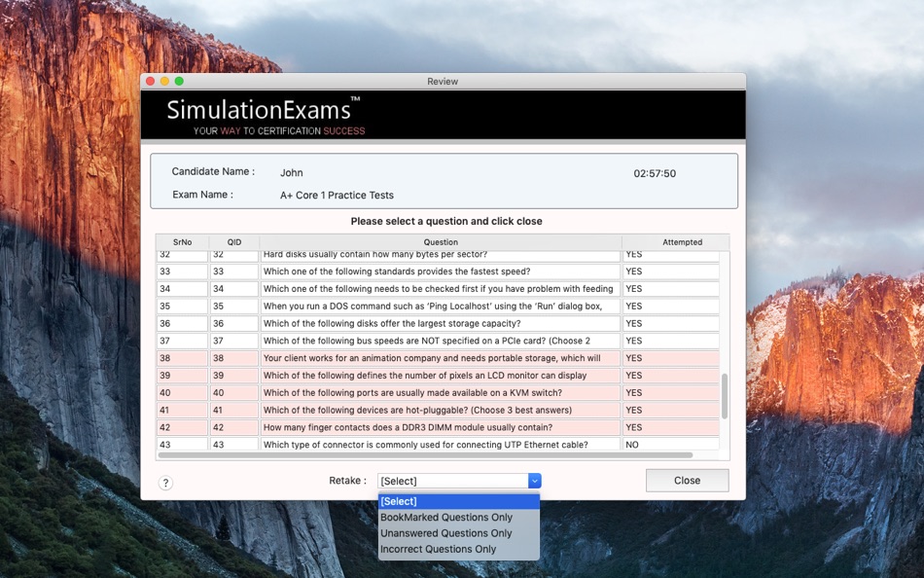Choose Incorrect Questions Only option
The image size is (924, 578).
point(458,549)
